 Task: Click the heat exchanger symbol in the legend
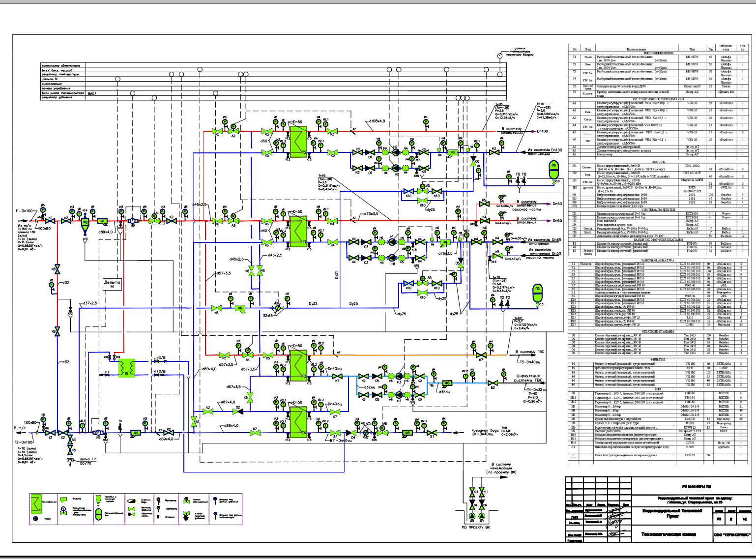coord(36,503)
